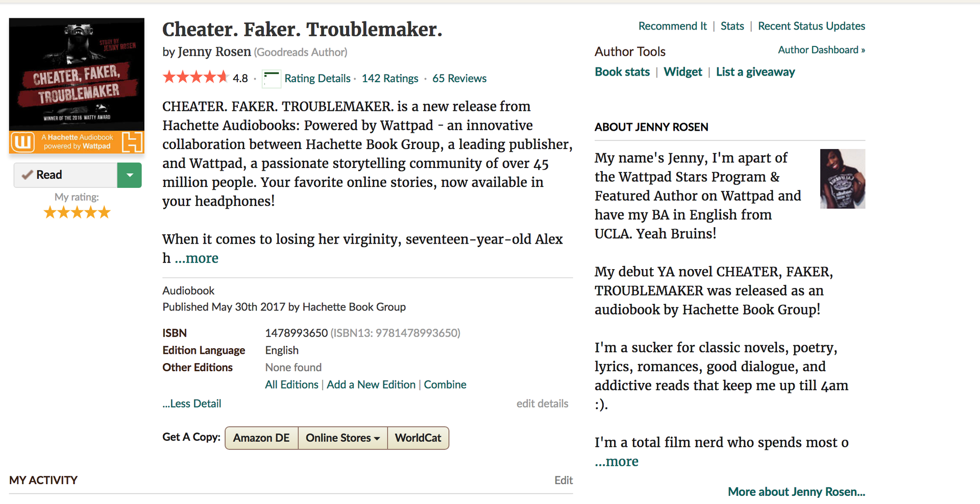Collapse book info via ...Less Detail
Viewport: 980px width, 504px height.
[x=192, y=403]
